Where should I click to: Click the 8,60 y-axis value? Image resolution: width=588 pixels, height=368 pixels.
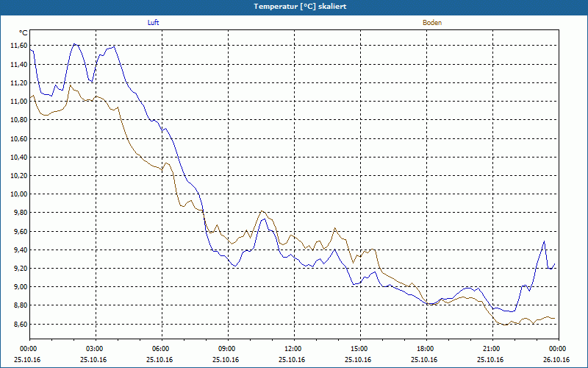tap(21, 324)
